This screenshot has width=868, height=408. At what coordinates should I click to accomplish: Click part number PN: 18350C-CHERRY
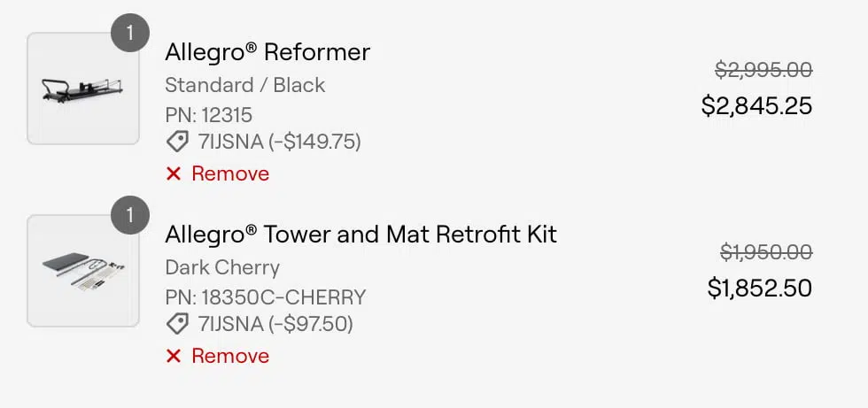pyautogui.click(x=266, y=297)
